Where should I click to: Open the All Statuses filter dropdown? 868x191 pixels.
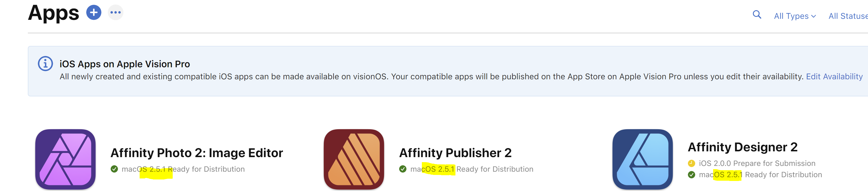click(848, 16)
